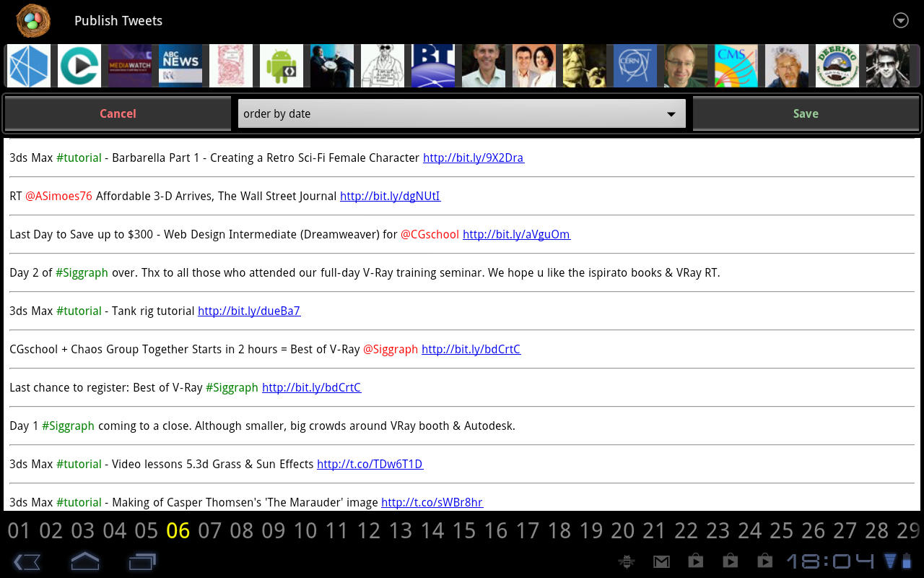Open link http://t.co/sWBr8hr
This screenshot has height=578, width=924.
(x=432, y=502)
